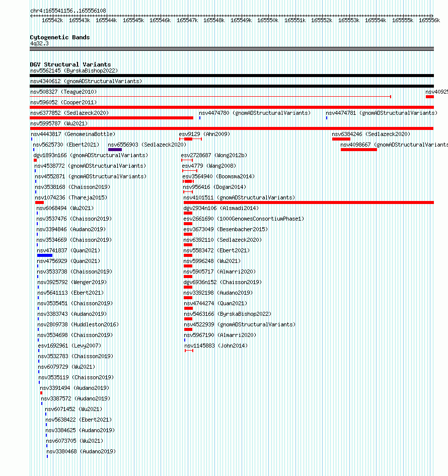This screenshot has height=476, width=448.
Task: Click the esv9129 (Ahn2009) glyph with whiskers
Action: pyautogui.click(x=190, y=139)
